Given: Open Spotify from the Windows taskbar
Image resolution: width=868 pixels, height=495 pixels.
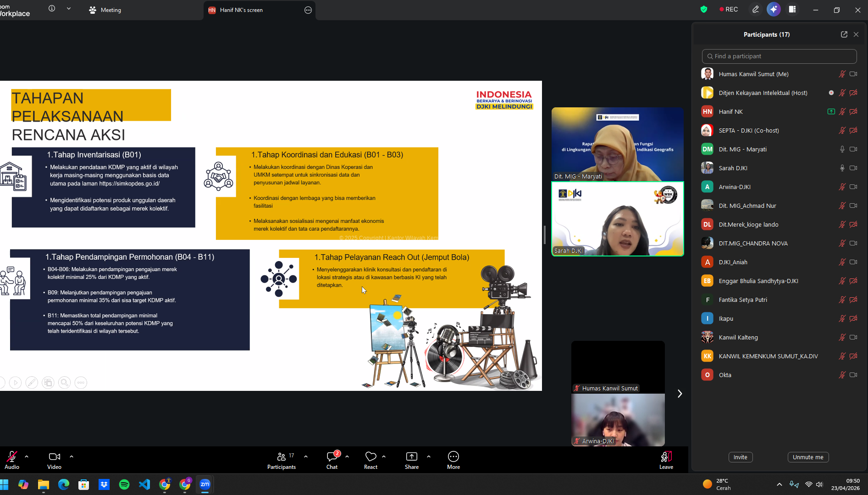Looking at the screenshot, I should pyautogui.click(x=124, y=484).
